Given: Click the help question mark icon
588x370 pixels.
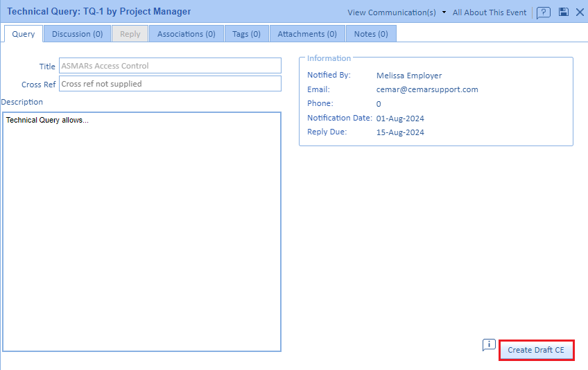Looking at the screenshot, I should [x=544, y=12].
